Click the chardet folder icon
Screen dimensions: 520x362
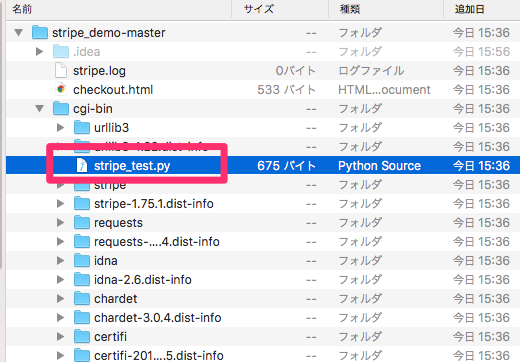point(82,298)
